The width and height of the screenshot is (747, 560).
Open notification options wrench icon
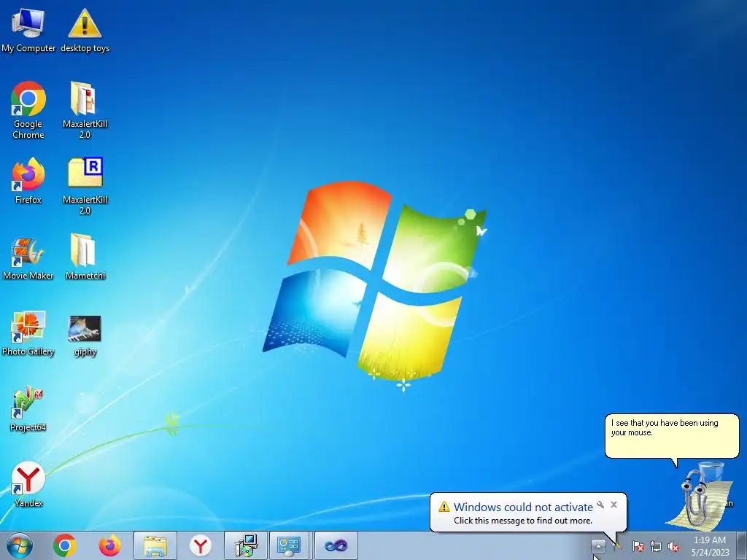point(600,505)
